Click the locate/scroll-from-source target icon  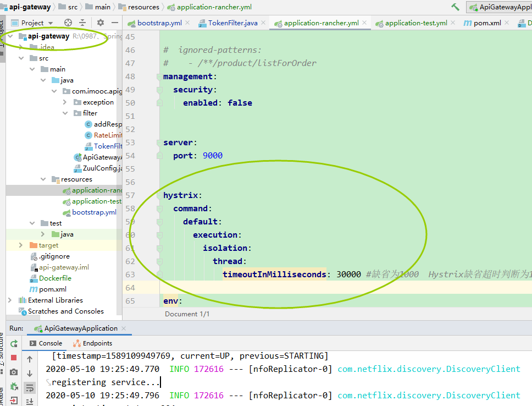coord(68,23)
